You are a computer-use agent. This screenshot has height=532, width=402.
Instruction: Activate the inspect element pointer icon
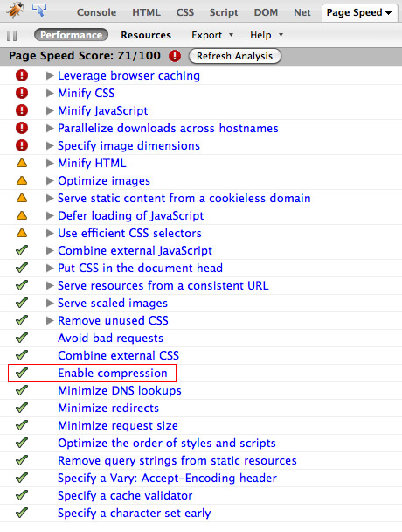39,10
